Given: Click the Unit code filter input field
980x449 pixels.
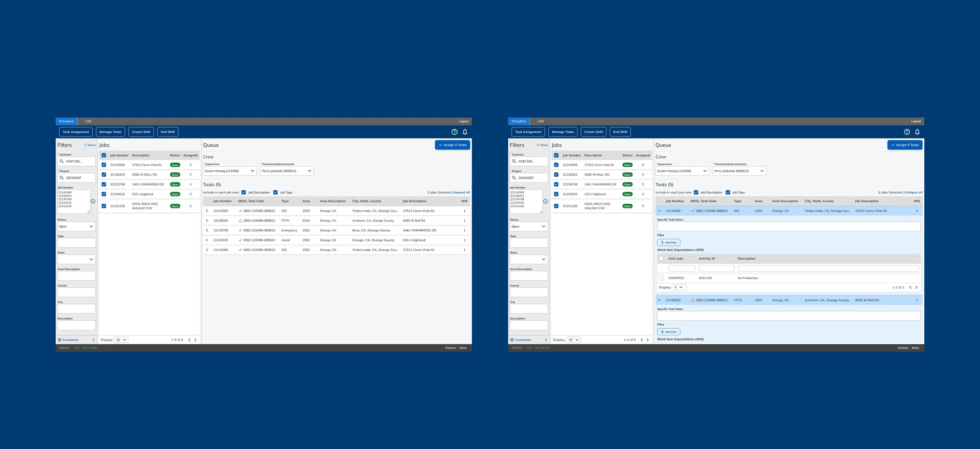Looking at the screenshot, I should 681,268.
